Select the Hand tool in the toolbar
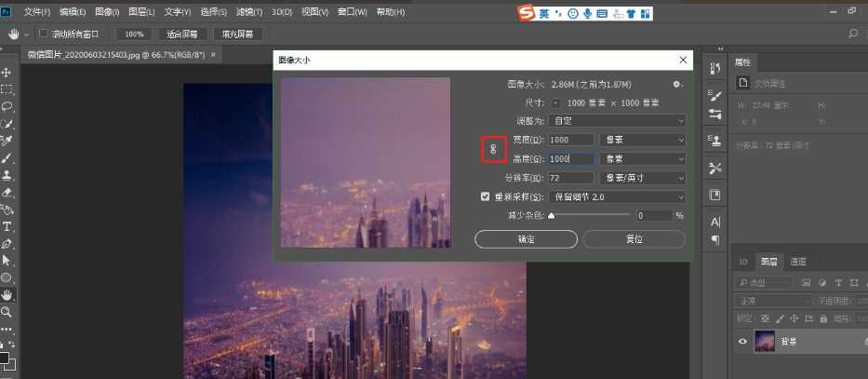 tap(7, 294)
